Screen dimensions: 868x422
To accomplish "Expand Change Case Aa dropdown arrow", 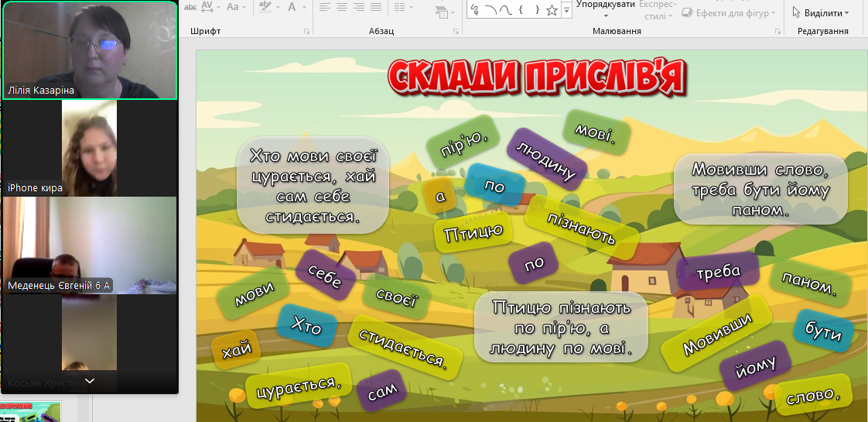I will [244, 7].
